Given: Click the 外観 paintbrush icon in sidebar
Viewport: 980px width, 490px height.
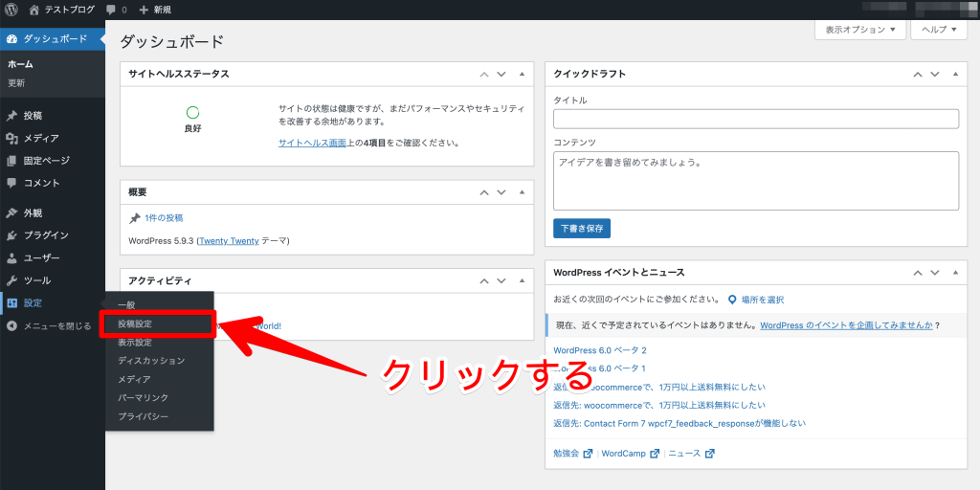Looking at the screenshot, I should point(11,213).
